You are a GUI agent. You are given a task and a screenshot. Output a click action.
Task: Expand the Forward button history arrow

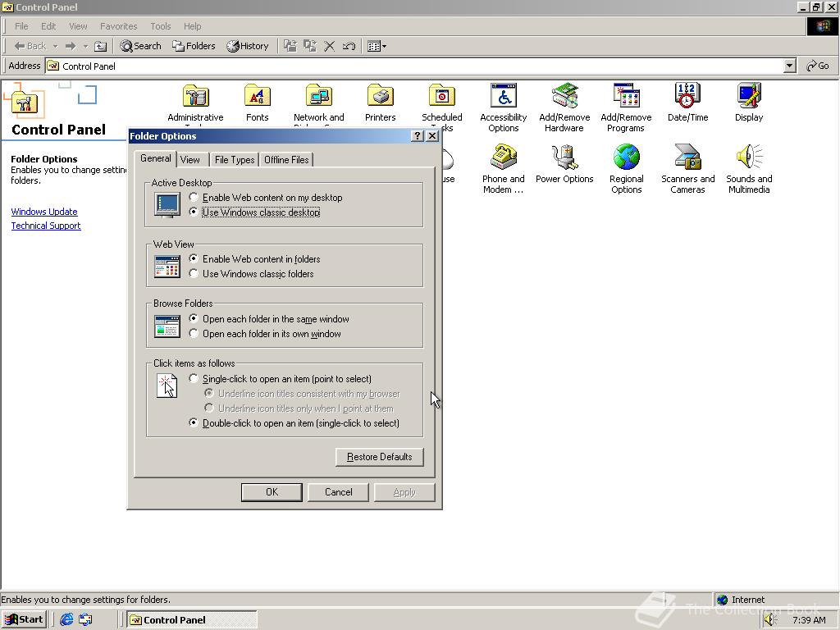[85, 47]
